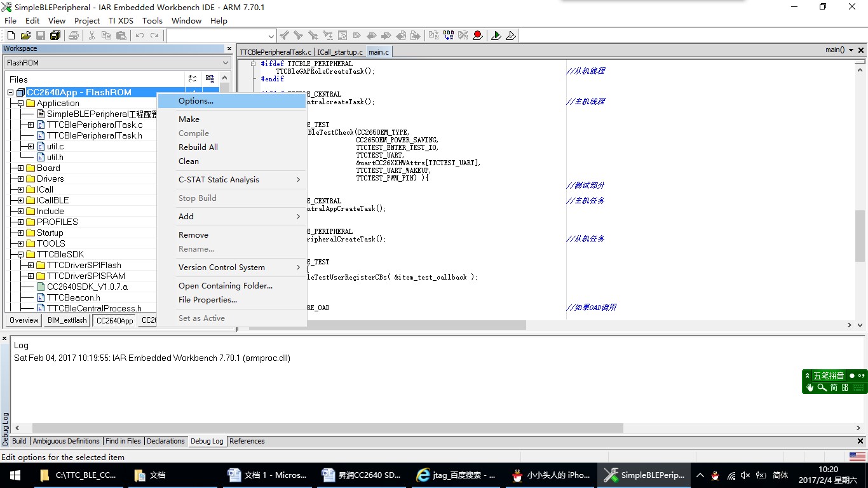
Task: Open C-STAT Static Analysis submenu
Action: (232, 179)
